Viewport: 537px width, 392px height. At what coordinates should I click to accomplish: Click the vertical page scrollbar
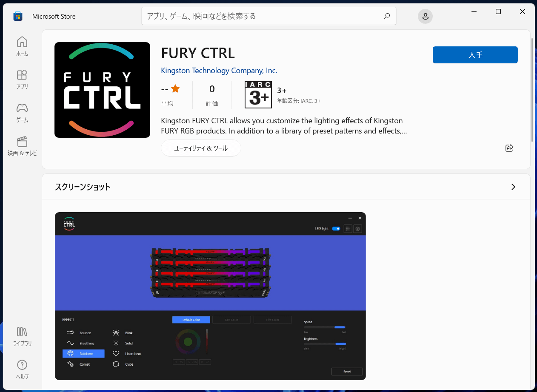[x=532, y=90]
